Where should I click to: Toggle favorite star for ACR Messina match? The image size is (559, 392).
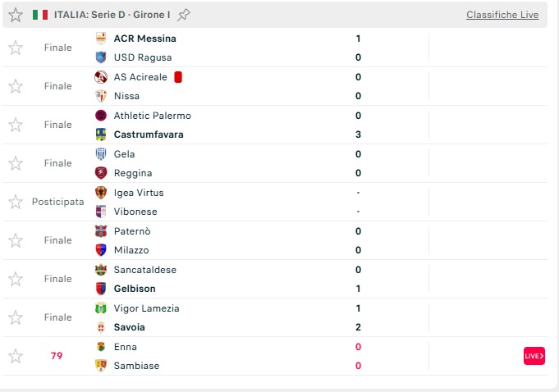(x=16, y=48)
